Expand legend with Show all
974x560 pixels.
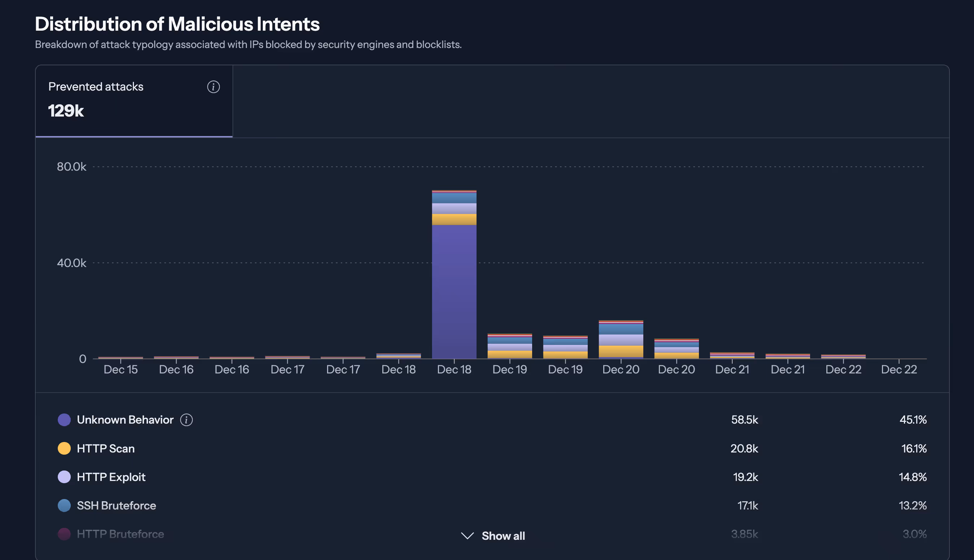click(503, 536)
